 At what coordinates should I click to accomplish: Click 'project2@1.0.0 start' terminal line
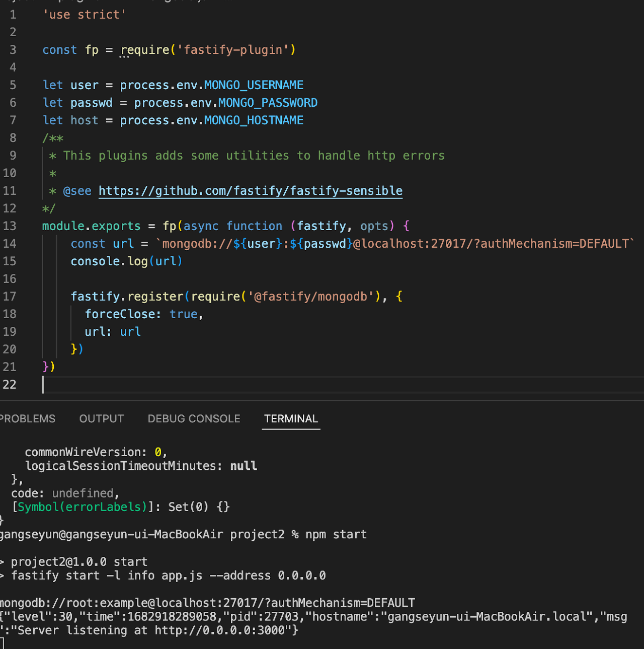[79, 562]
